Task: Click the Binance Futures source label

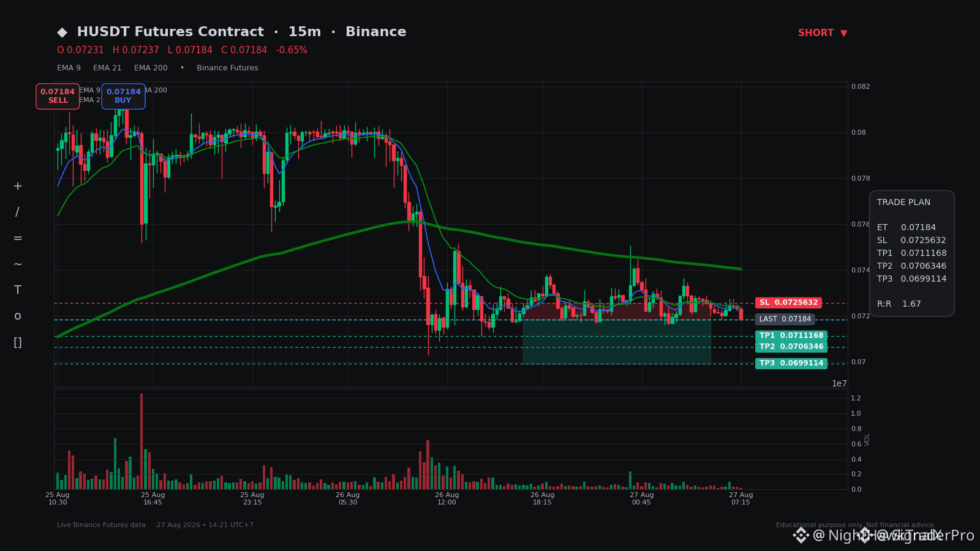Action: 227,68
